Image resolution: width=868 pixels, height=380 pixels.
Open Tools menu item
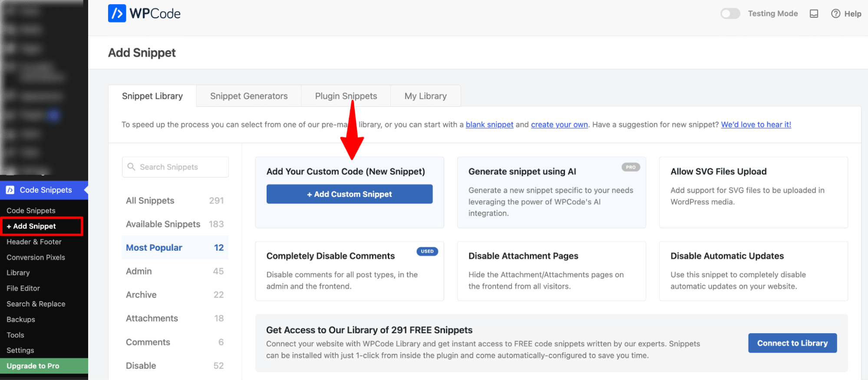point(15,335)
